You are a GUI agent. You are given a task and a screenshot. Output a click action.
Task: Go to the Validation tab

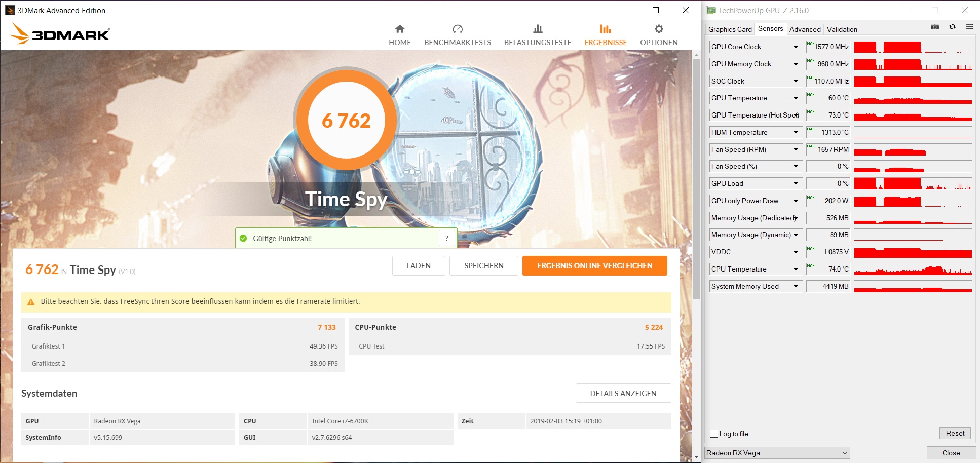tap(842, 29)
